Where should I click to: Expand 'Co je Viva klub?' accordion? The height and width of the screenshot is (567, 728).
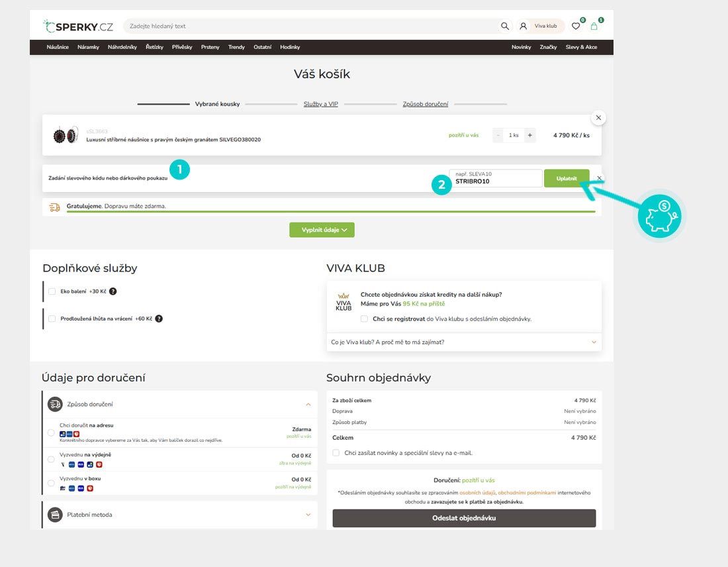pos(594,342)
